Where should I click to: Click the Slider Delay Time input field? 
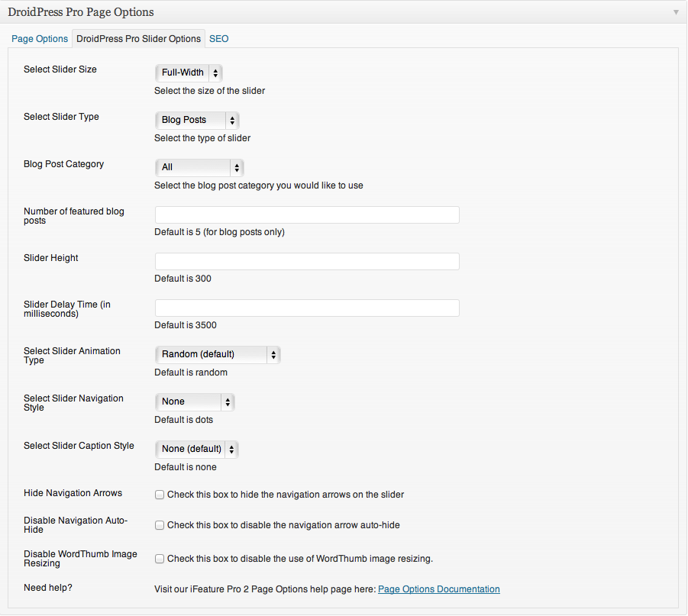tap(307, 308)
